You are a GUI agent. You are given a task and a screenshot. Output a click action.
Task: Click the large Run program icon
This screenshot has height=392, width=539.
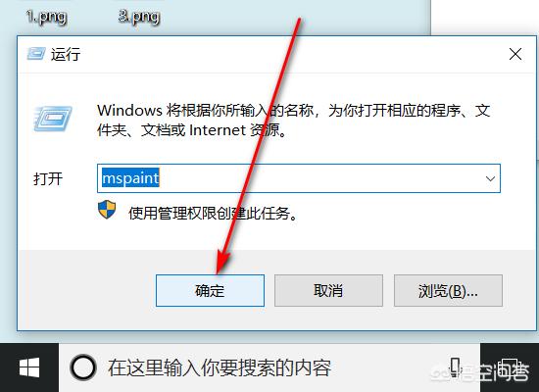tap(53, 119)
